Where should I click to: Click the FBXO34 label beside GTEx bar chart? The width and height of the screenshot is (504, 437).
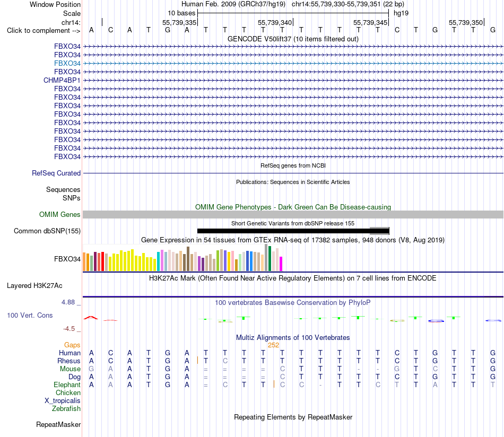click(x=67, y=259)
